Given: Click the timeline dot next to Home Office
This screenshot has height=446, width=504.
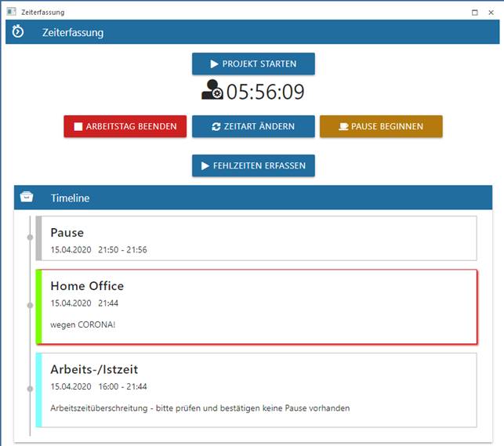Looking at the screenshot, I should point(30,305).
